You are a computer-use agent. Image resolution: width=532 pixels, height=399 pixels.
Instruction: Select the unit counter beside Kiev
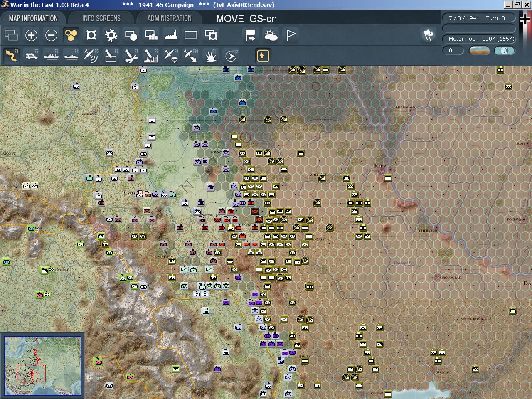(388, 178)
